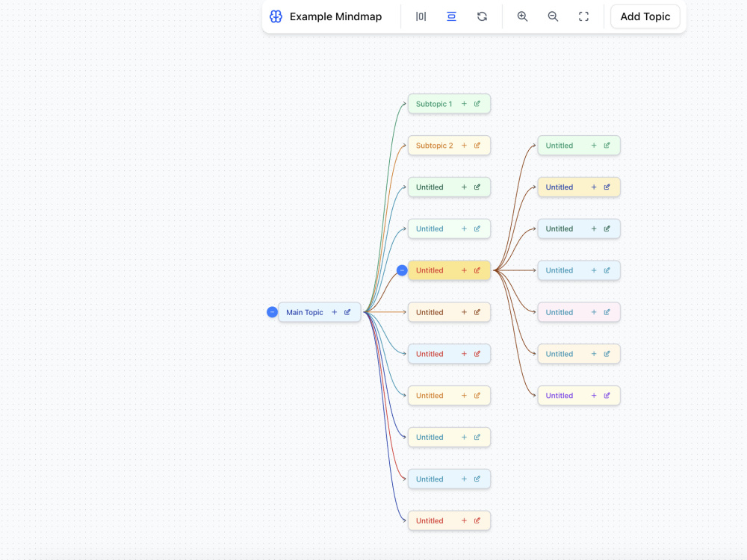Add child to purple-text Untitled node
747x560 pixels.
[594, 395]
